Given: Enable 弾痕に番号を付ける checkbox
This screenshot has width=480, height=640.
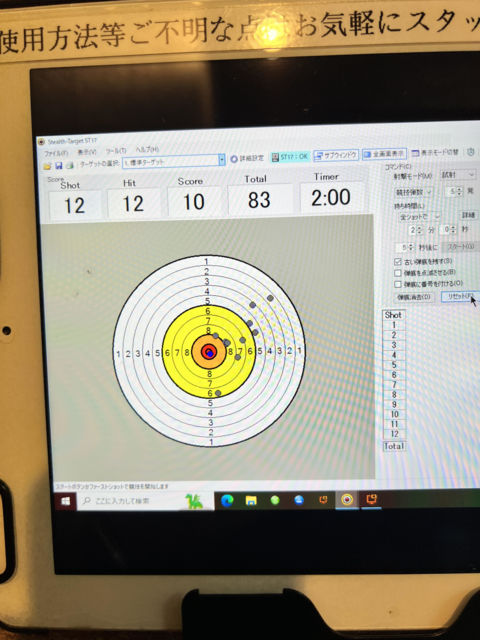Looking at the screenshot, I should tap(398, 284).
